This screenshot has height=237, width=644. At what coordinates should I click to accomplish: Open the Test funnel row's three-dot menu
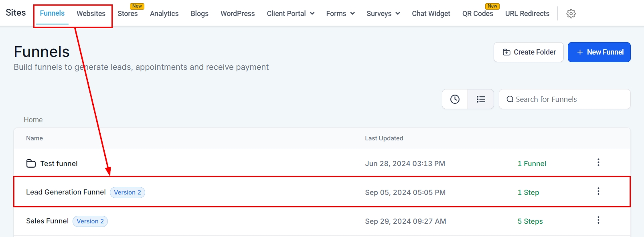tap(598, 162)
